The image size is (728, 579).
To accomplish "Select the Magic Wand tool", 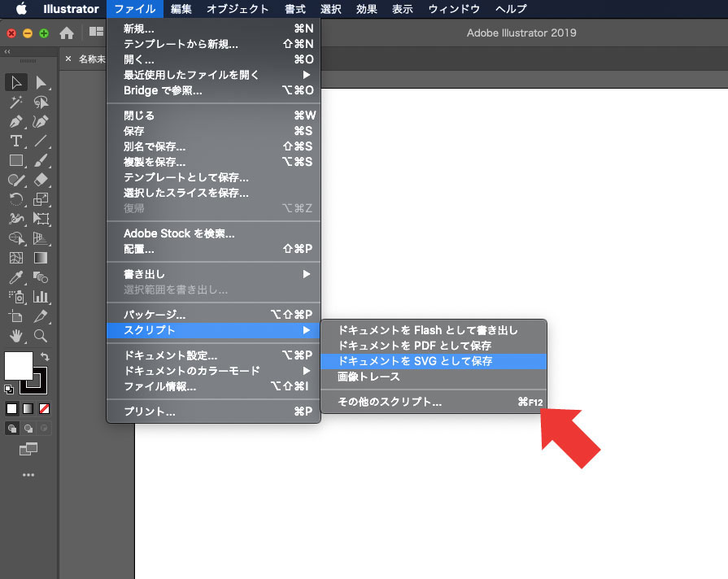I will [16, 102].
